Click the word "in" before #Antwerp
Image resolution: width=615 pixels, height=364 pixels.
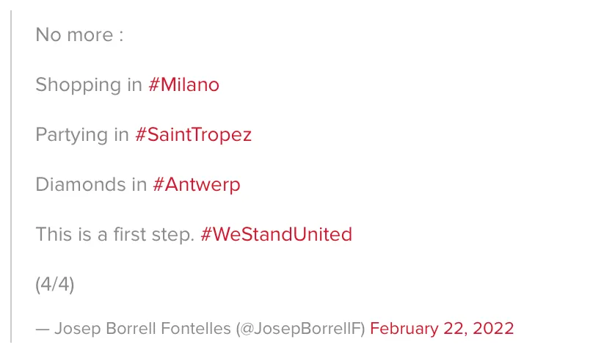(x=139, y=184)
